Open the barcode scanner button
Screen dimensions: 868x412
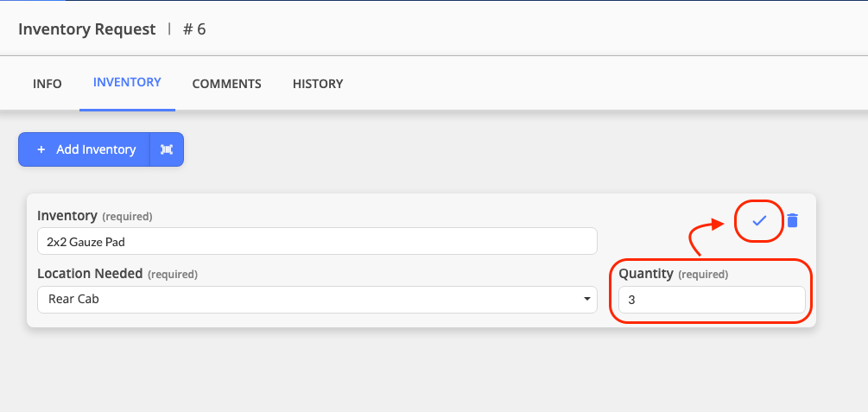pos(167,149)
